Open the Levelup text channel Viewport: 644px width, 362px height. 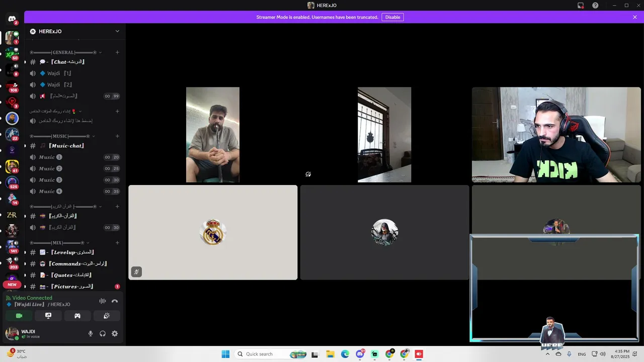click(x=74, y=252)
